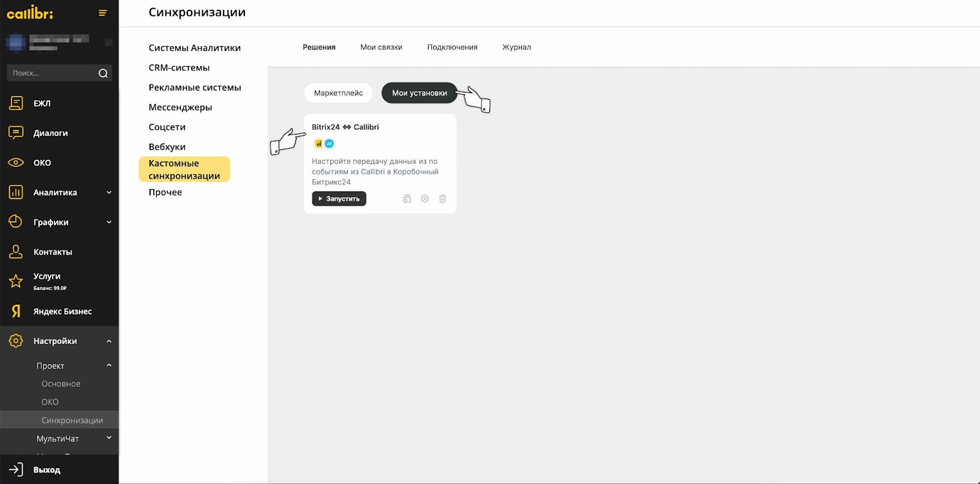This screenshot has height=484, width=980.
Task: Collapse the sidebar with the hamburger icon
Action: click(x=103, y=13)
